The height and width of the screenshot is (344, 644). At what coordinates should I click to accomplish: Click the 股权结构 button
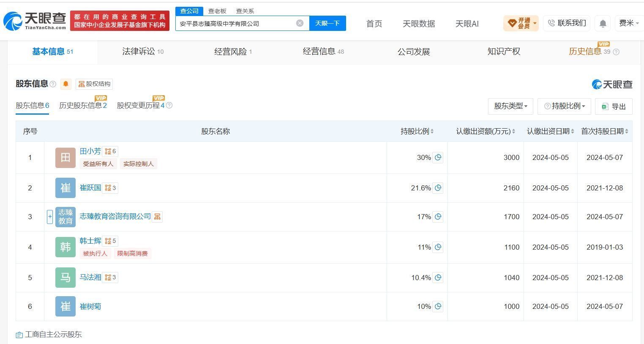pyautogui.click(x=94, y=84)
